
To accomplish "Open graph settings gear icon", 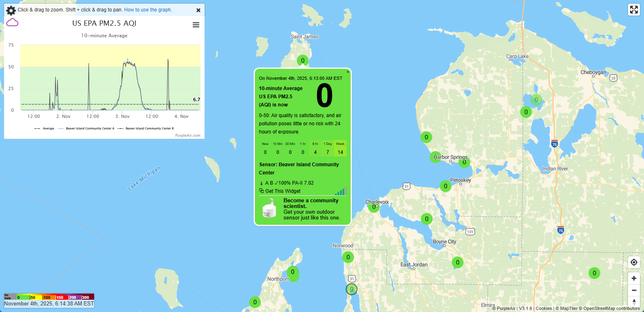I will [x=11, y=10].
